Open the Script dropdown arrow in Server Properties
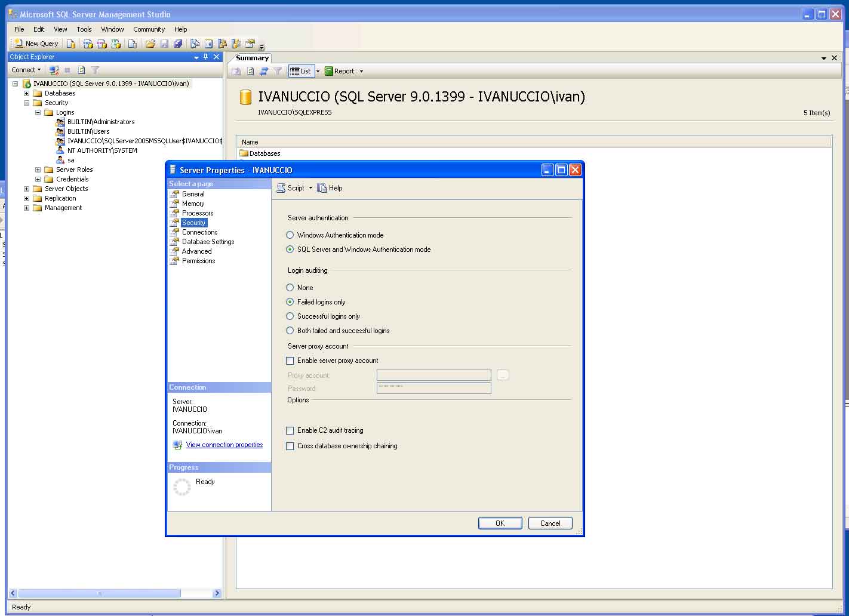The image size is (849, 616). point(310,188)
